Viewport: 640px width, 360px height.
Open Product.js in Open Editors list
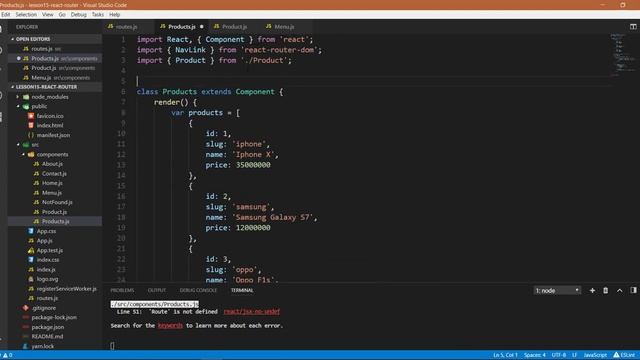point(44,68)
